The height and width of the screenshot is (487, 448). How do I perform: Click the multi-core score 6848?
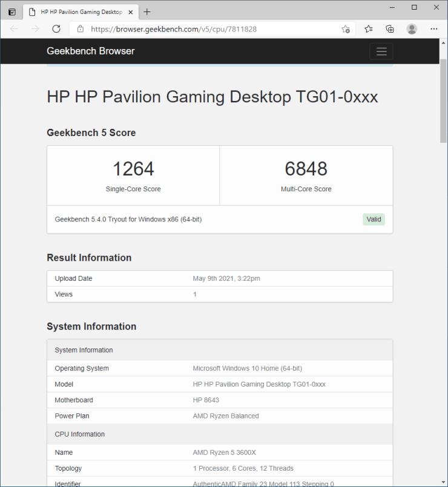click(306, 169)
